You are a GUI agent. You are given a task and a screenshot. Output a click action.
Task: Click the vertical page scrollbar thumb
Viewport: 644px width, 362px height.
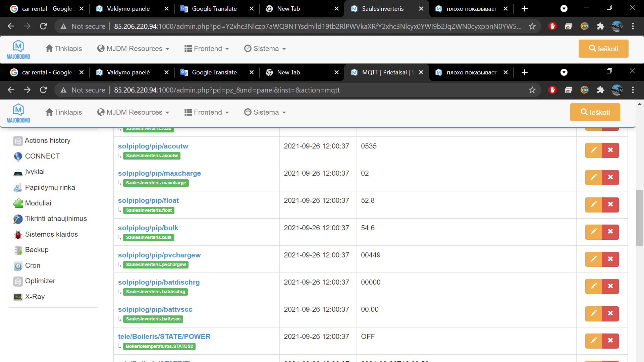[x=640, y=218]
